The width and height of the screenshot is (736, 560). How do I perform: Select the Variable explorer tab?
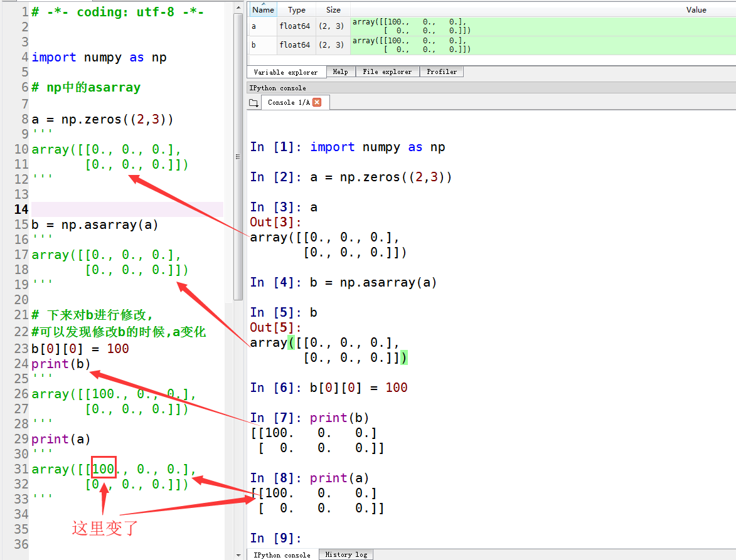tap(286, 71)
